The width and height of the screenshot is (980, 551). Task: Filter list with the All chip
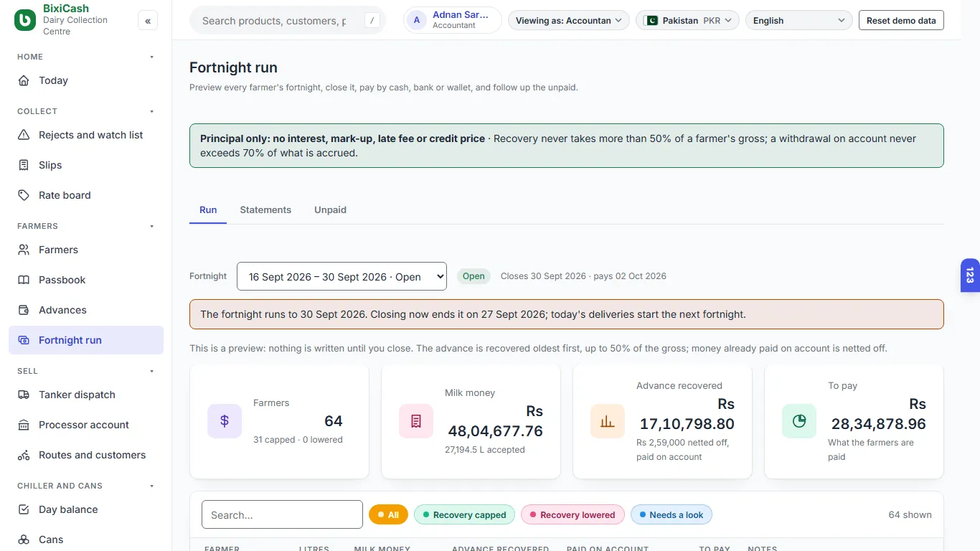pyautogui.click(x=388, y=514)
